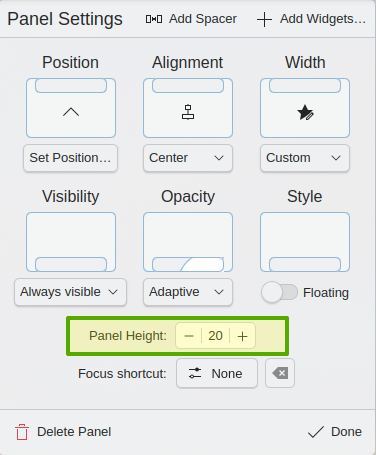Viewport: 376px width, 455px height.
Task: Click the Alignment center preview icon
Action: pyautogui.click(x=188, y=112)
